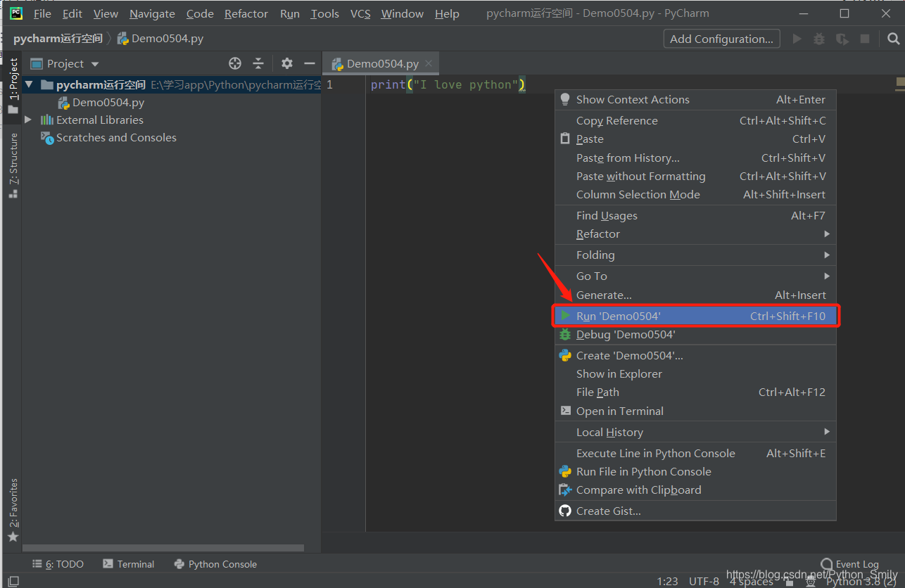Choose Show Context Actions in context menu
The width and height of the screenshot is (905, 588).
pyautogui.click(x=695, y=99)
